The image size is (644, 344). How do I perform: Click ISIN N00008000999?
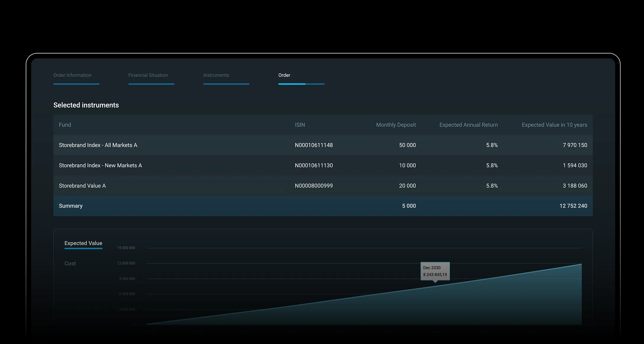(314, 186)
